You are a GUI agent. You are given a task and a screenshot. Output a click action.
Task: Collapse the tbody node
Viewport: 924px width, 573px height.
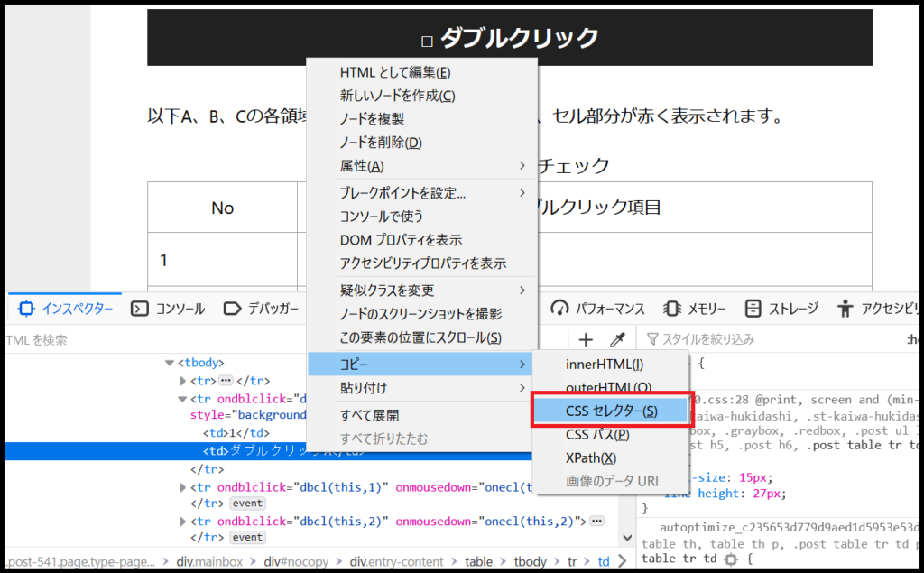click(170, 363)
